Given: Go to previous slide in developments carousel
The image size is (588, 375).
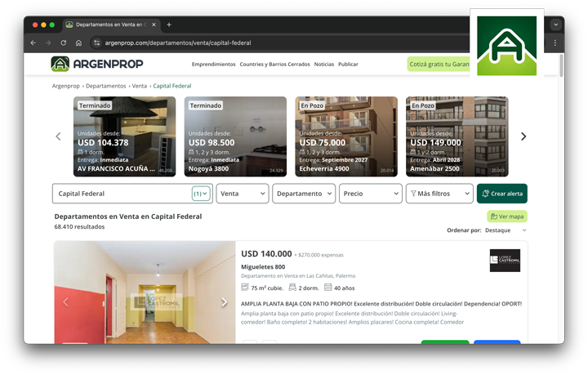Looking at the screenshot, I should [x=58, y=136].
